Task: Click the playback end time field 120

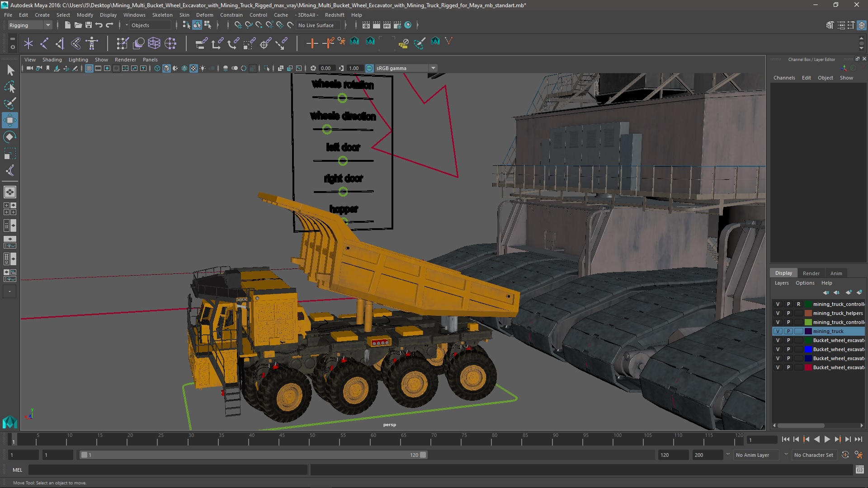Action: click(673, 455)
